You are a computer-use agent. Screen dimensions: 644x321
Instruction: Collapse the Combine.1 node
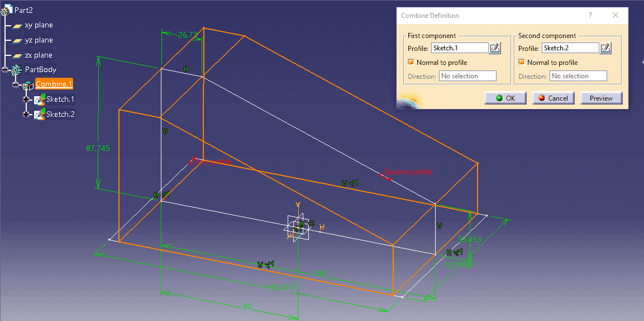[x=16, y=84]
